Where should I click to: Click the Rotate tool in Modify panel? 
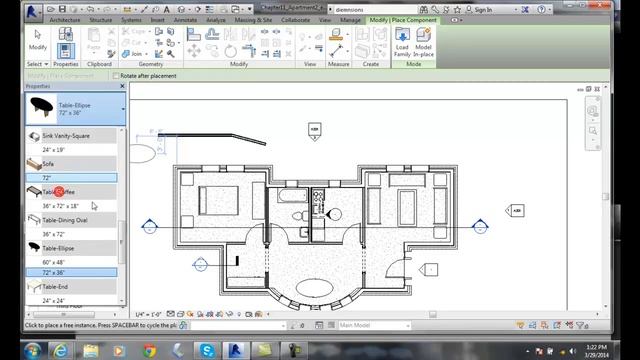click(231, 51)
